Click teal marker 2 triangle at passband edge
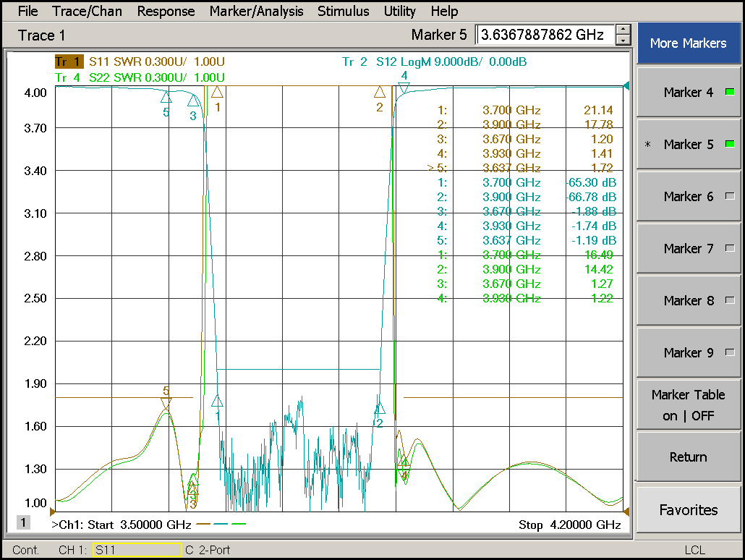The width and height of the screenshot is (745, 560). [380, 407]
